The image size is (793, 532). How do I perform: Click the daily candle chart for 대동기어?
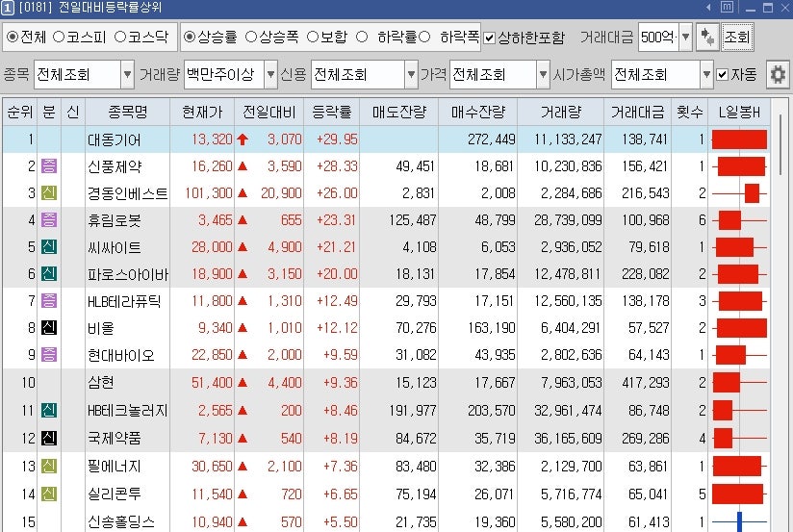click(739, 139)
